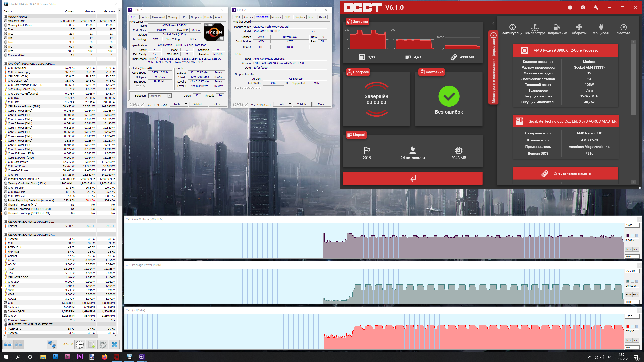The height and width of the screenshot is (362, 644).
Task: Edit max value 2.000 on voltage graph
Action: (632, 225)
